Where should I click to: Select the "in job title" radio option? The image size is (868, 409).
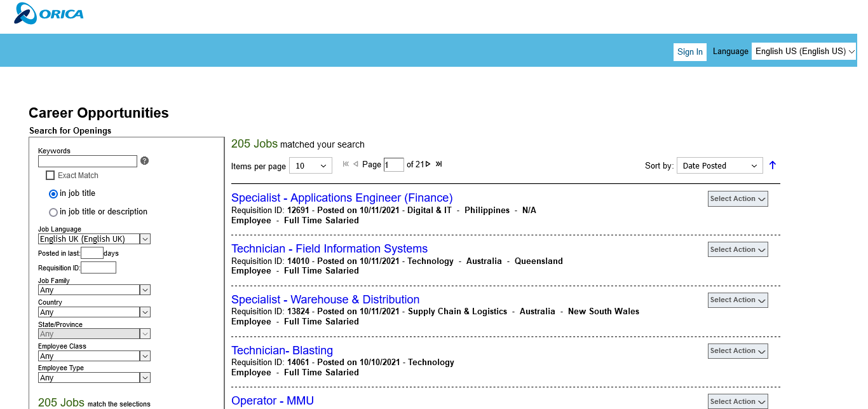coord(53,193)
